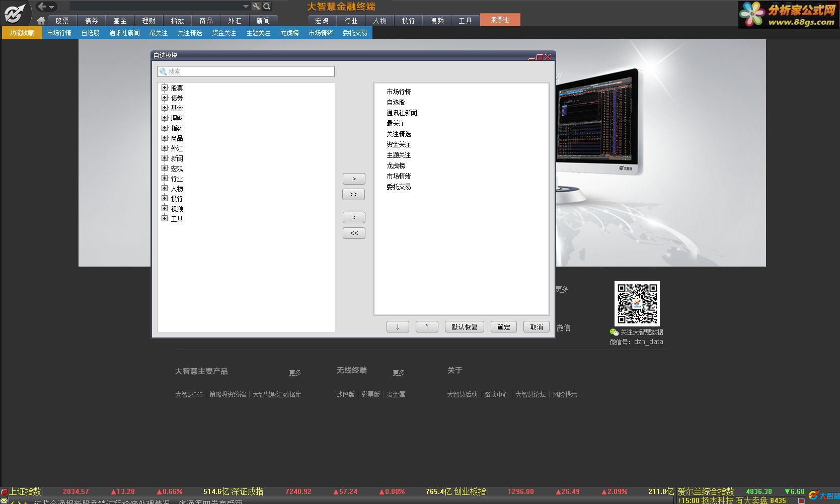Close the 自选模块 dialog
Screen dimensions: 840x504
548,57
